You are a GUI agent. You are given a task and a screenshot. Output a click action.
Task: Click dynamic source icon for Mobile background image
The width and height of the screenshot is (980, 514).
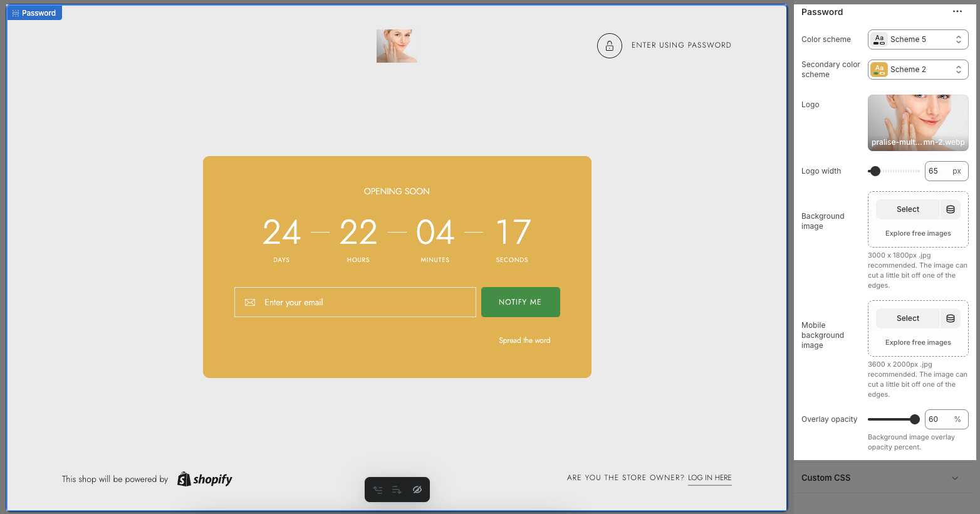(950, 318)
